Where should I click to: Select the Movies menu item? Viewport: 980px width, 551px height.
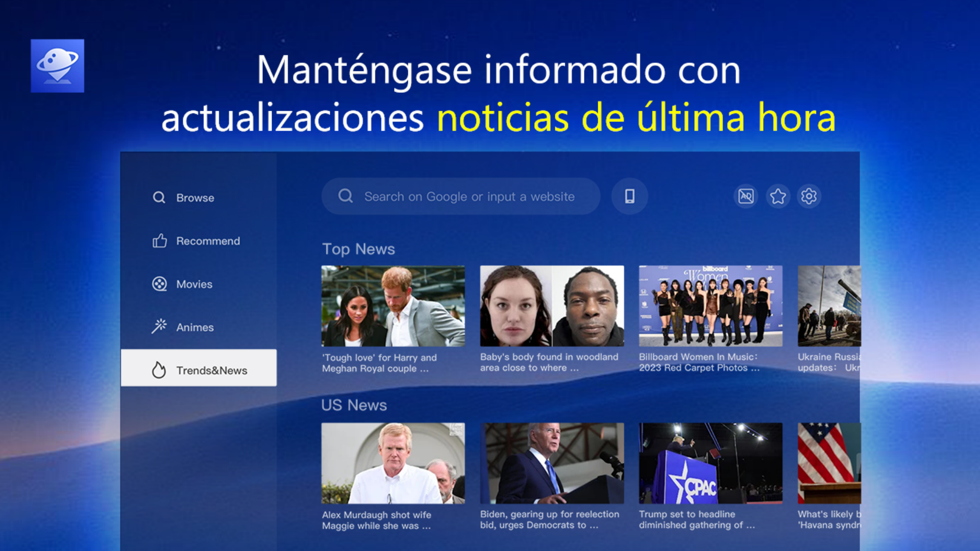coord(199,284)
